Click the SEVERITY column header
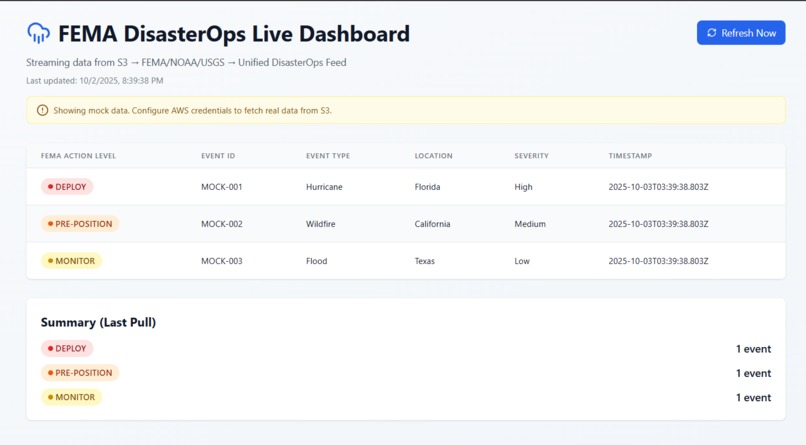This screenshot has width=806, height=445. point(532,156)
